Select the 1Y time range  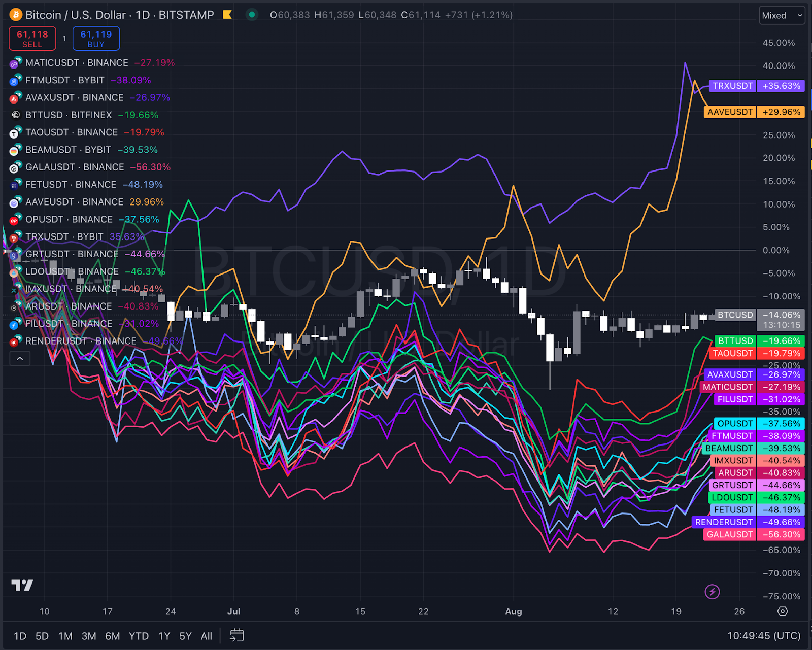pyautogui.click(x=164, y=636)
